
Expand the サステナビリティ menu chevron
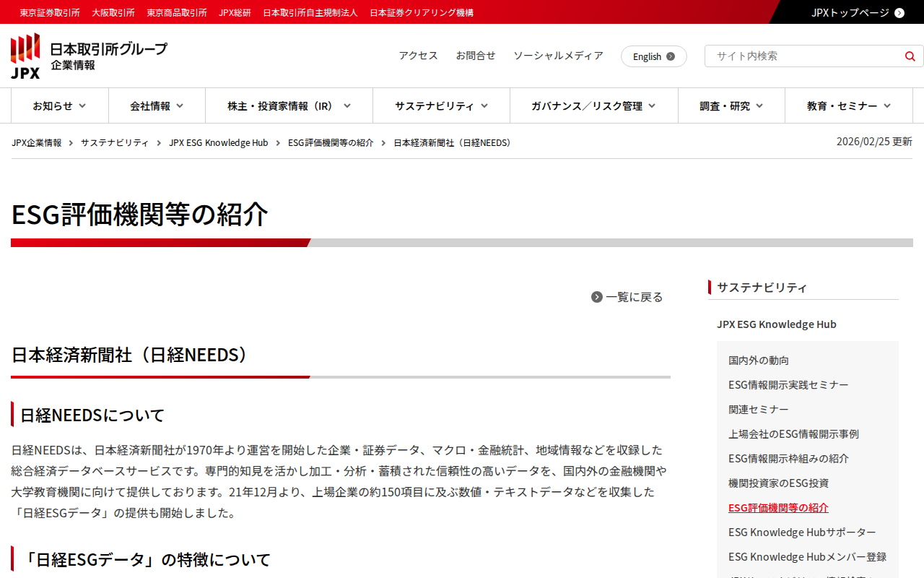[x=484, y=106]
